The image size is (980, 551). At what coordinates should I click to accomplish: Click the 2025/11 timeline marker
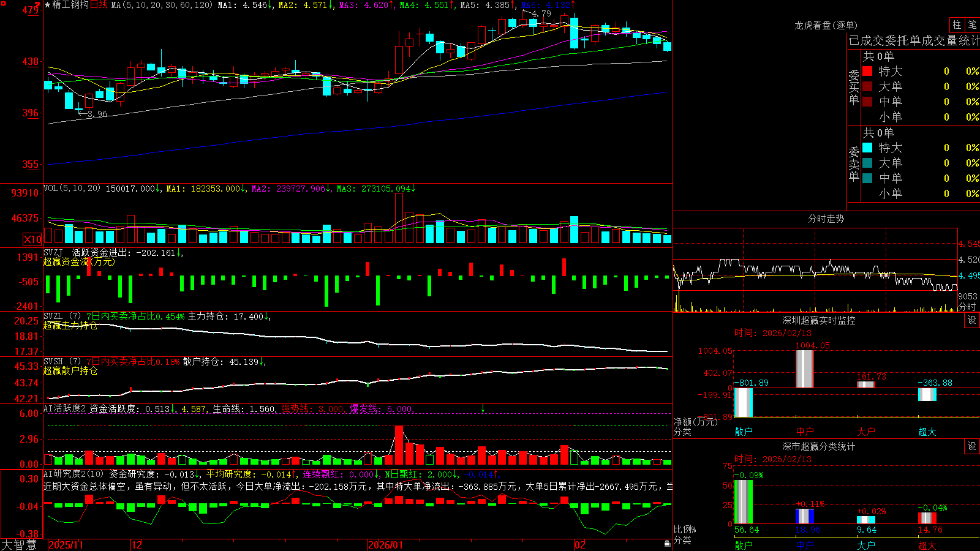click(66, 545)
